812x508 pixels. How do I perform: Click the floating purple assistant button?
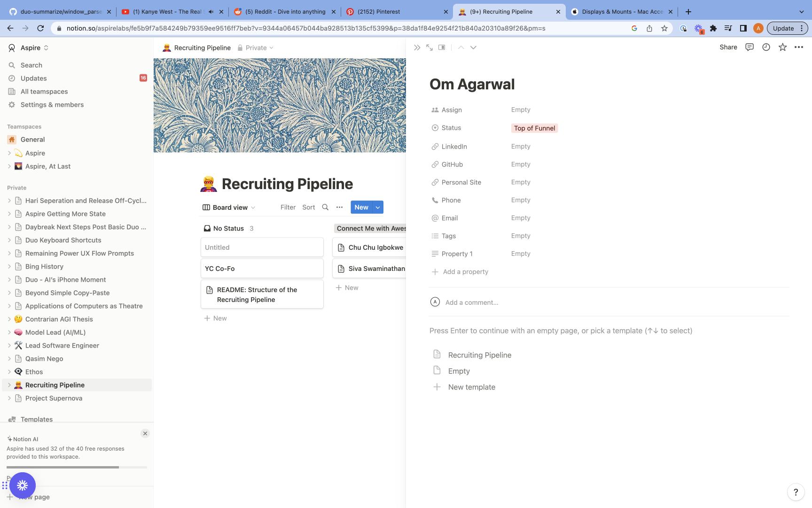(x=23, y=485)
